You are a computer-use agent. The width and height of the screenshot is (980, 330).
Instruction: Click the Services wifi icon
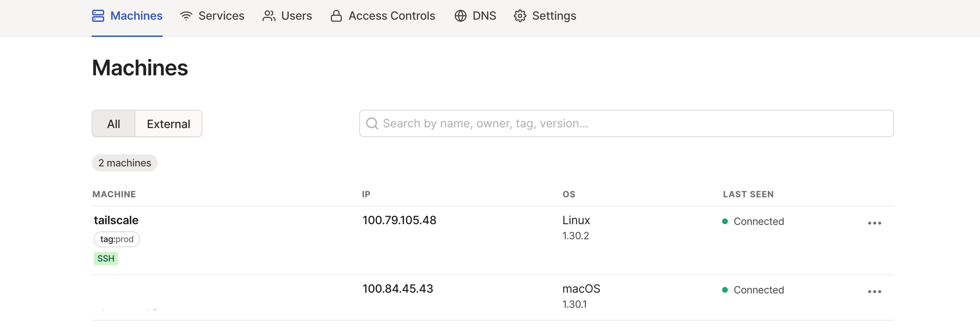point(186,16)
